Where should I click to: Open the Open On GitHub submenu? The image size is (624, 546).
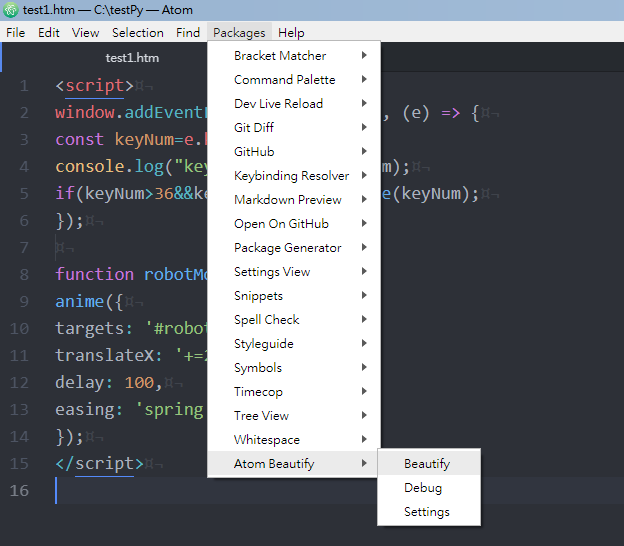(294, 224)
